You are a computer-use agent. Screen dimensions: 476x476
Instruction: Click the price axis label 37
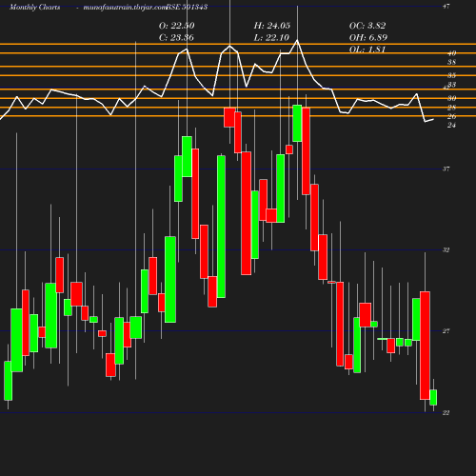tap(446, 169)
